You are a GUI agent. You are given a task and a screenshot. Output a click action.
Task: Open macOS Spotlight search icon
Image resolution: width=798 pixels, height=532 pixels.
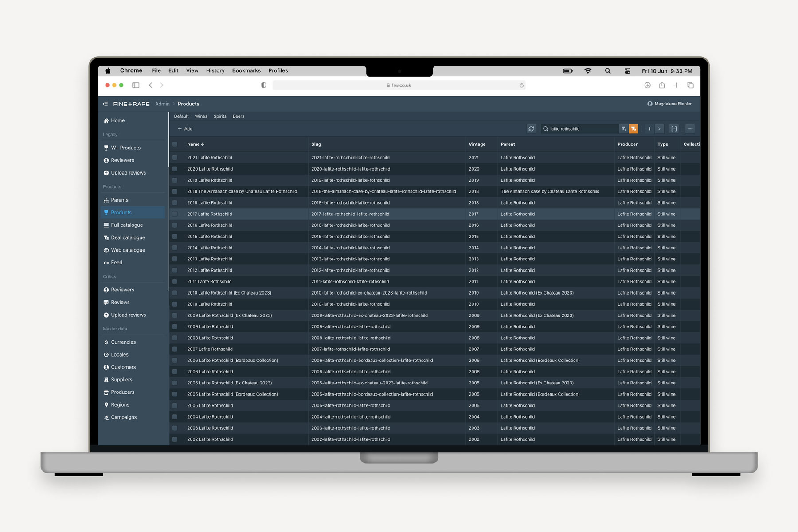[608, 71]
